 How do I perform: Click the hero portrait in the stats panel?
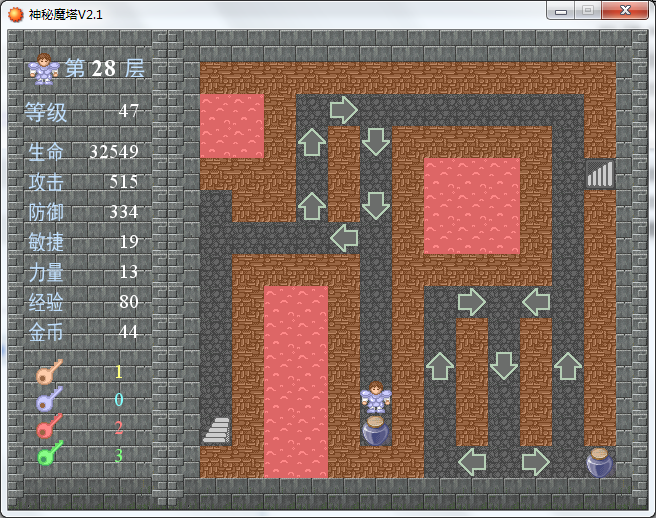pos(44,69)
